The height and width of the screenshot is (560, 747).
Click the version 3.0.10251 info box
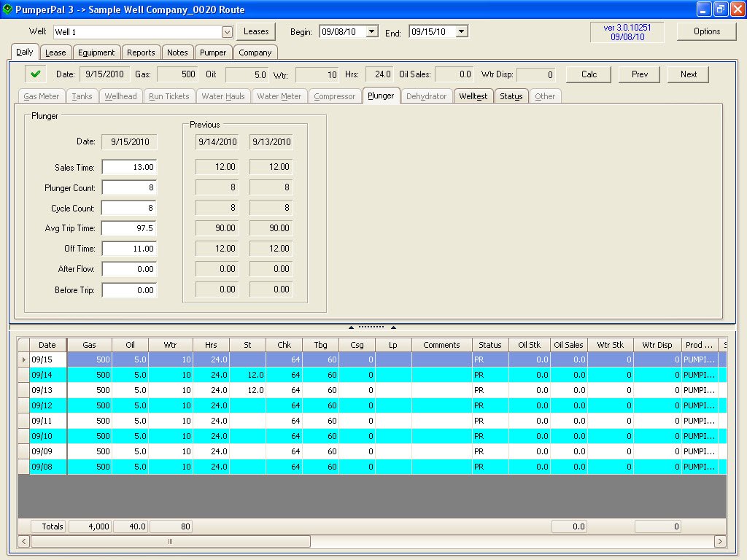[x=627, y=32]
